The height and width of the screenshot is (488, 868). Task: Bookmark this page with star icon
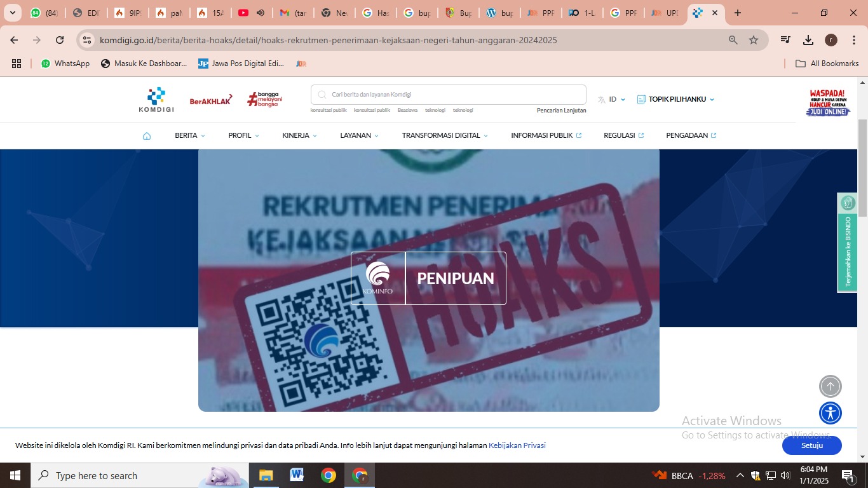click(754, 40)
